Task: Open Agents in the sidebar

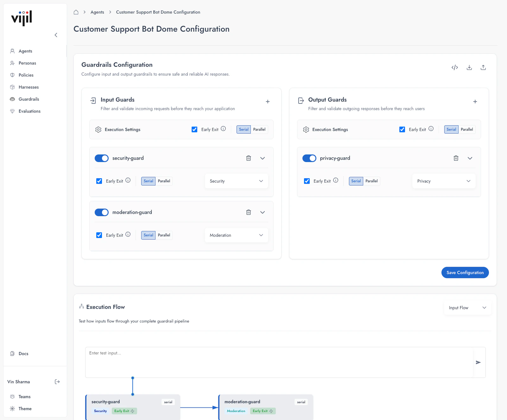Action: tap(25, 51)
